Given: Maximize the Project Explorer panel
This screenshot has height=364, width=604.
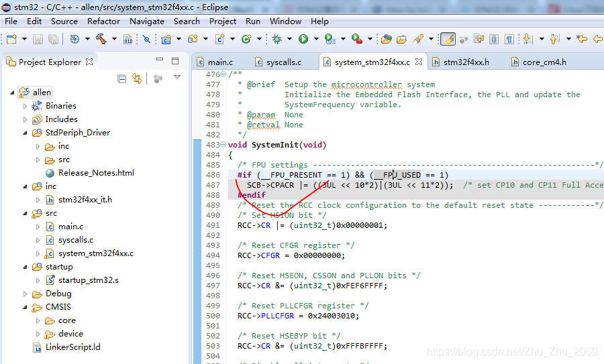Looking at the screenshot, I should [x=175, y=61].
